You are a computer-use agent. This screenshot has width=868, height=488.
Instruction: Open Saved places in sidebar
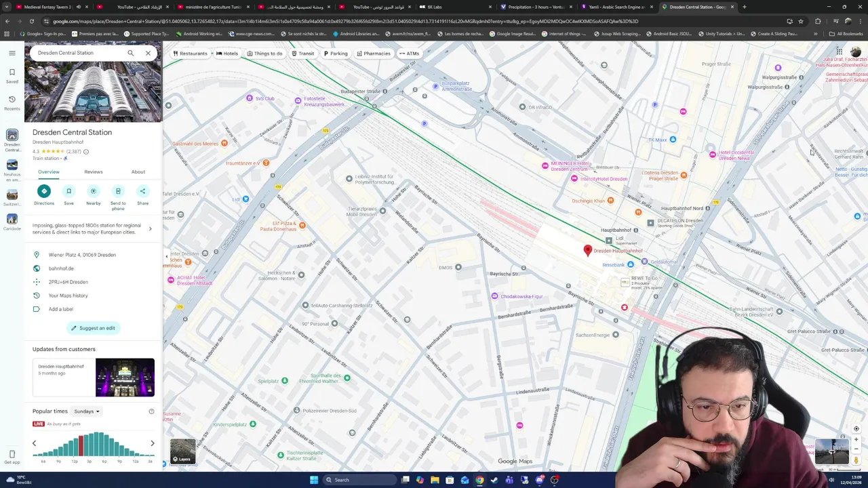click(12, 75)
